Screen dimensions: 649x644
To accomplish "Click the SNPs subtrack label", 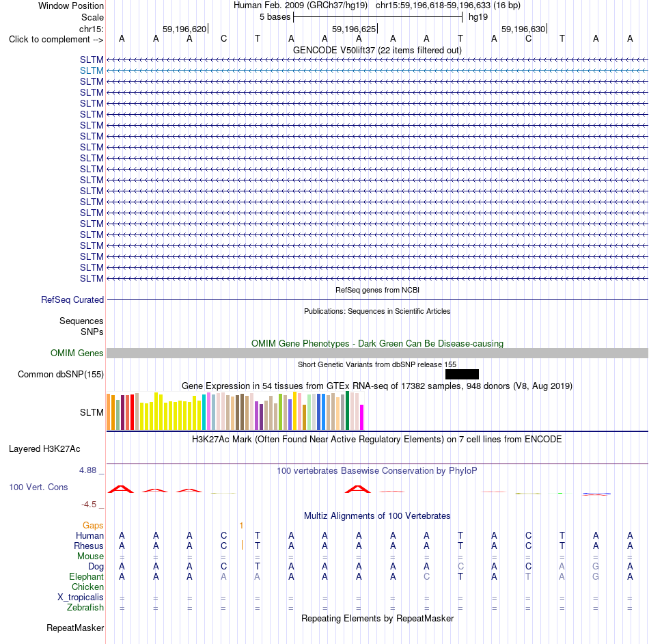I will (x=92, y=332).
